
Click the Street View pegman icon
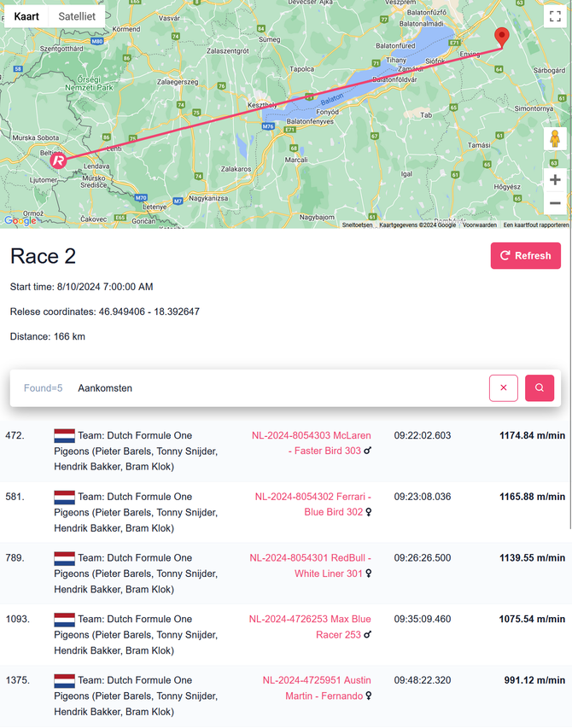(555, 139)
